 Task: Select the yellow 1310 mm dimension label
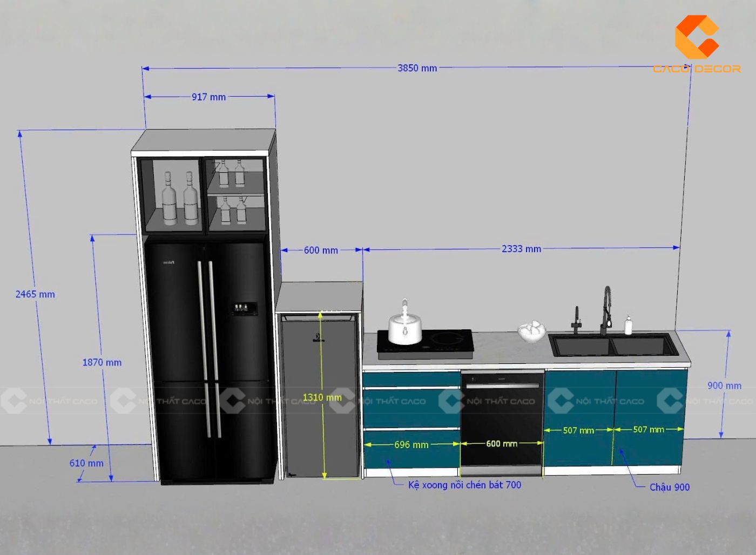tap(322, 397)
